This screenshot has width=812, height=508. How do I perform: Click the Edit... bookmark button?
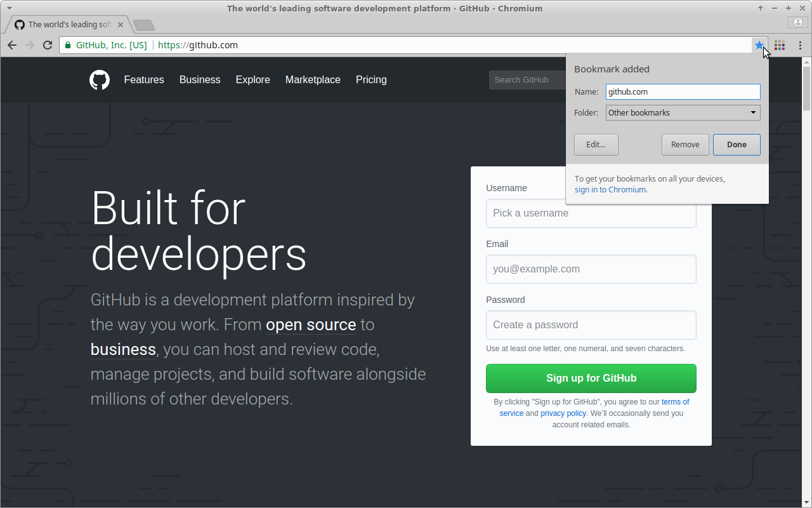pyautogui.click(x=596, y=145)
